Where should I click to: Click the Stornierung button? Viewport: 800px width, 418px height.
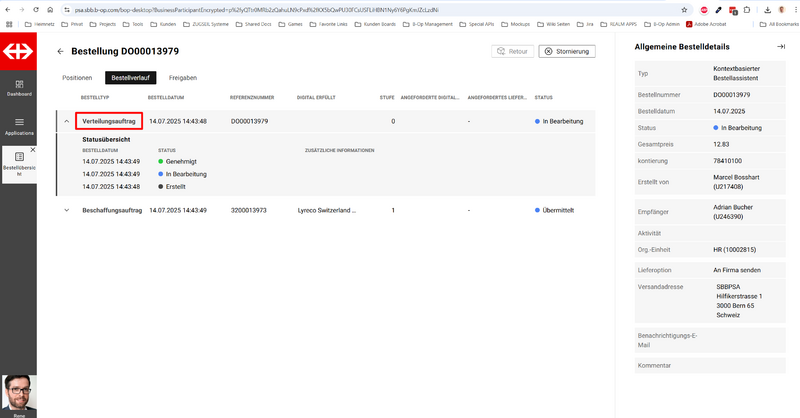567,51
